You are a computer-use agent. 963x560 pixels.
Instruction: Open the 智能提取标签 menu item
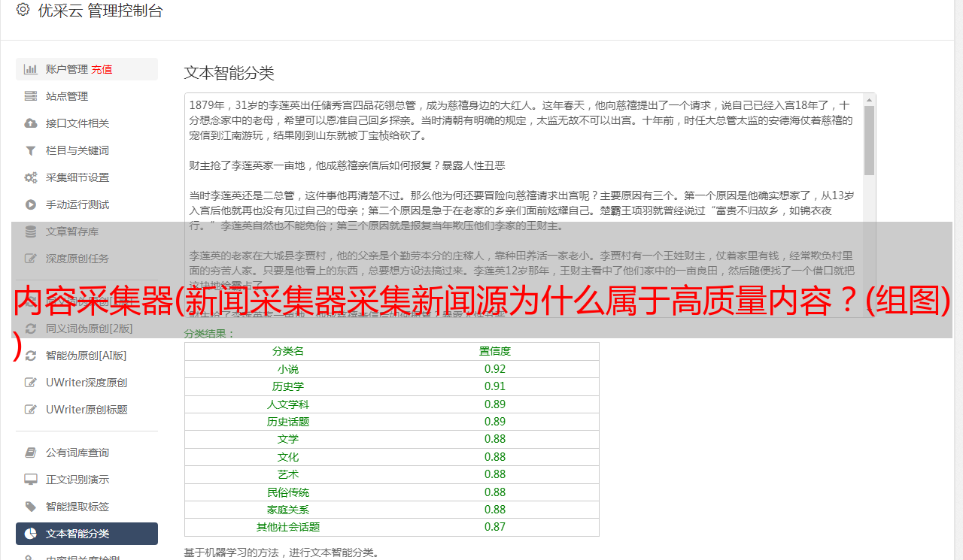pos(87,507)
